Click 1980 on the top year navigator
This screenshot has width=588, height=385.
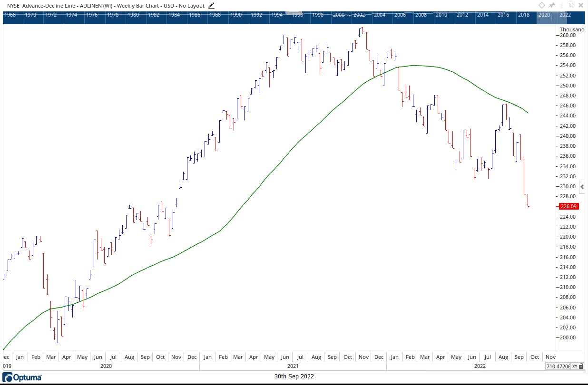pos(133,15)
